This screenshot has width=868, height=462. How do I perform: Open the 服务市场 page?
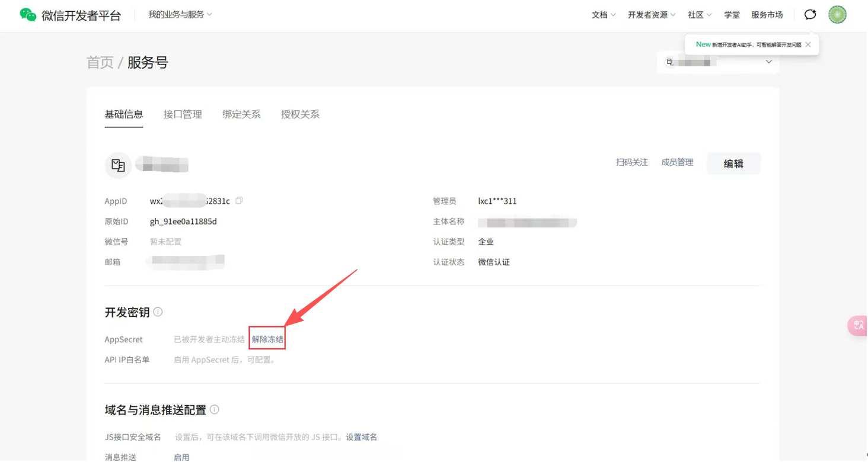[x=767, y=15]
